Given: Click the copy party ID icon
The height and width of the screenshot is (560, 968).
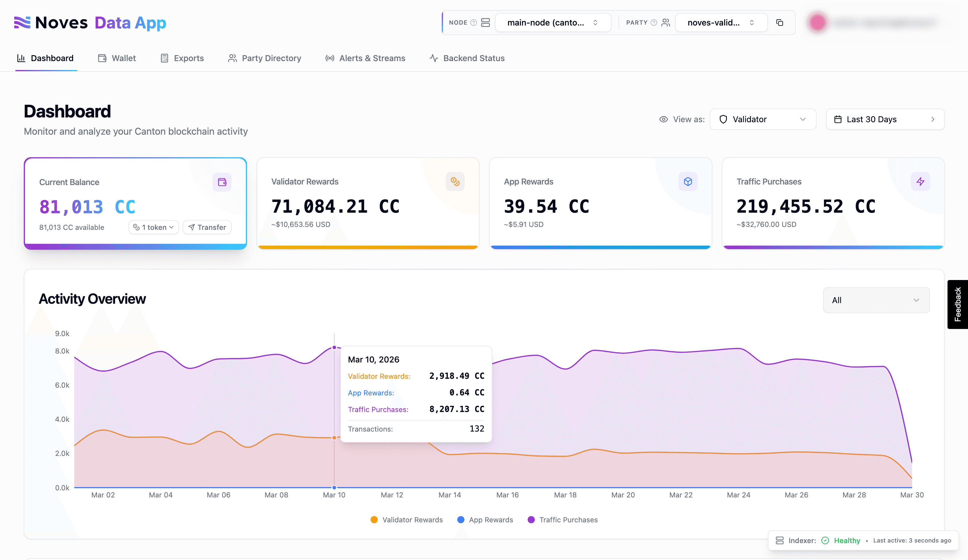Looking at the screenshot, I should tap(779, 23).
